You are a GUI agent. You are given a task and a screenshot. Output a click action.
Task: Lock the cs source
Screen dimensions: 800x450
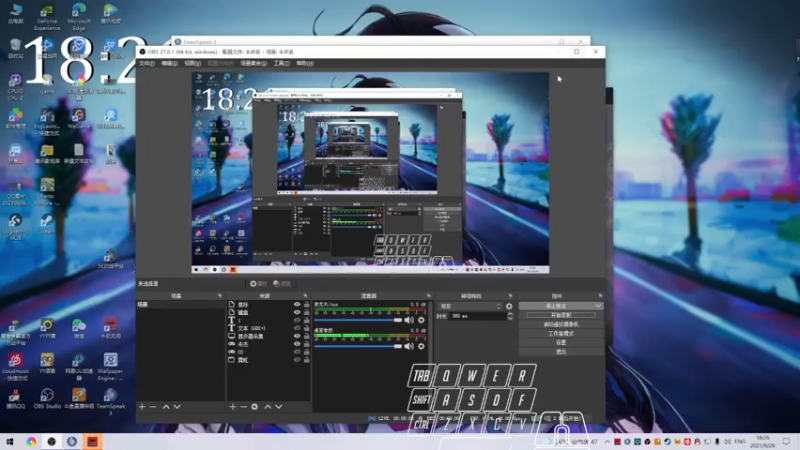click(307, 352)
